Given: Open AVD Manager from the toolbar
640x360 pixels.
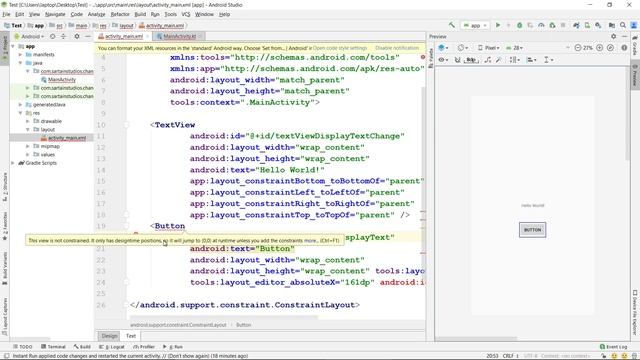Looking at the screenshot, I should [x=587, y=25].
